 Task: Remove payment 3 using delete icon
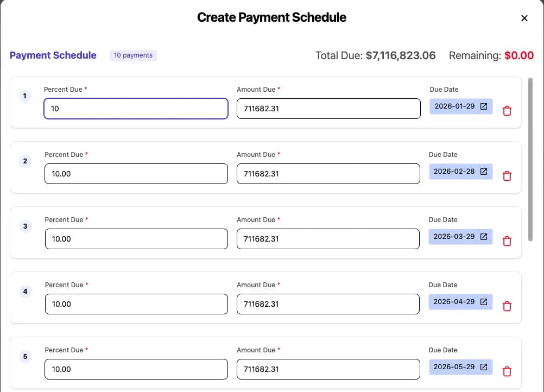coord(507,241)
